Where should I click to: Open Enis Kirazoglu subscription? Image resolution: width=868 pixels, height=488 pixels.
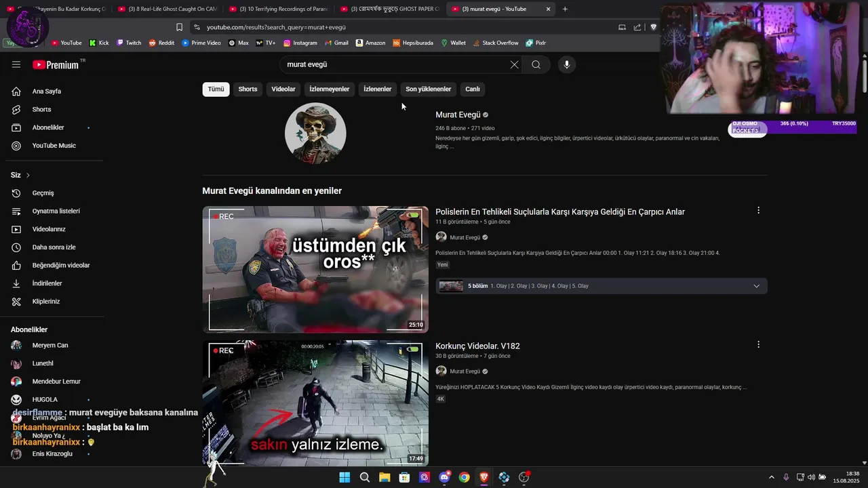click(x=52, y=453)
